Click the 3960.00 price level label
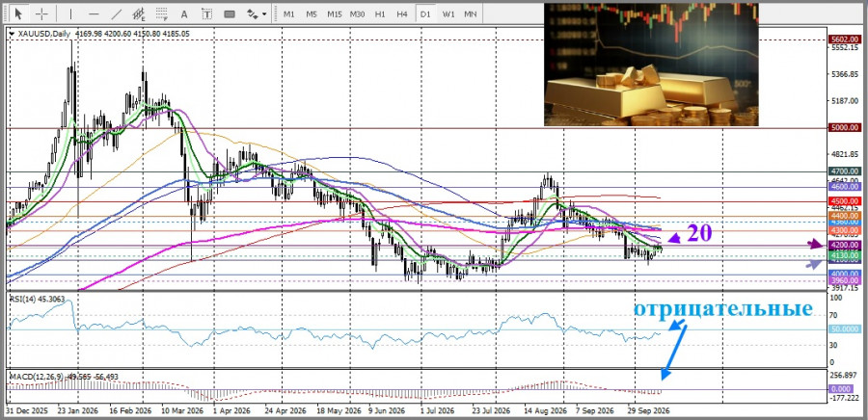Screen dimensions: 868x420 [x=844, y=280]
